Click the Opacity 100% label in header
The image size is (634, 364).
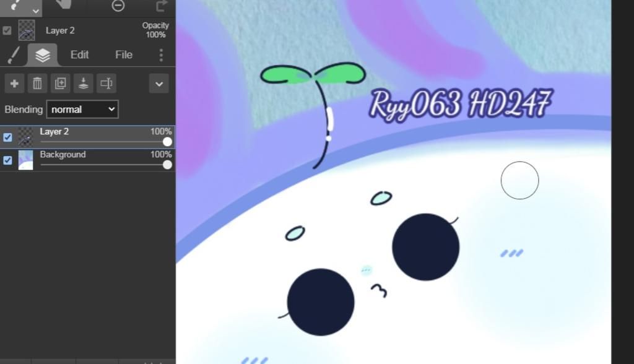155,30
